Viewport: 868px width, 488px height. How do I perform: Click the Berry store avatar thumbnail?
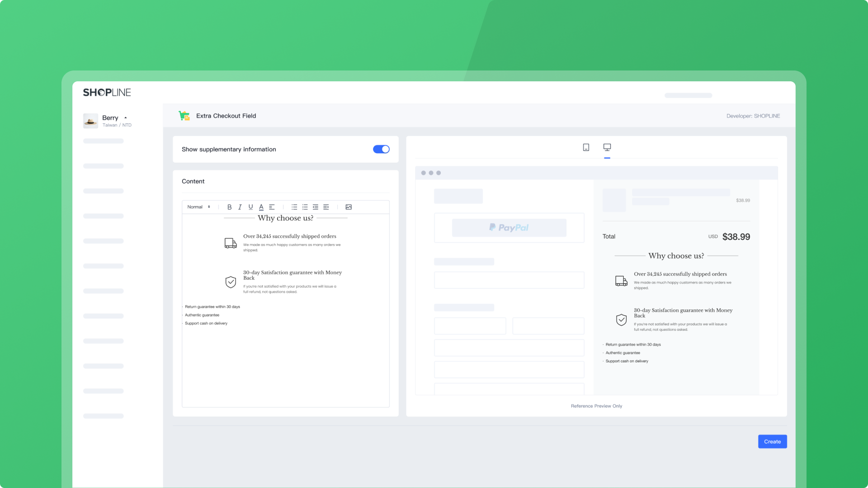(x=90, y=121)
